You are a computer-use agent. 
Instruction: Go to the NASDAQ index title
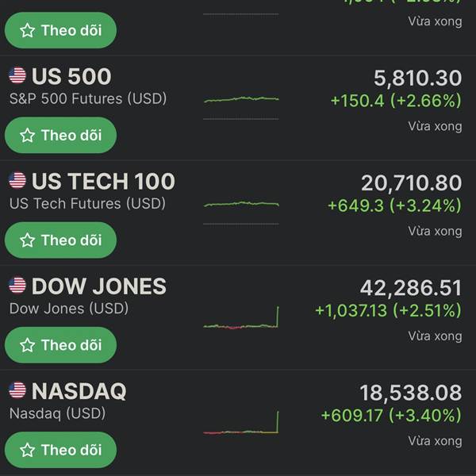(79, 390)
